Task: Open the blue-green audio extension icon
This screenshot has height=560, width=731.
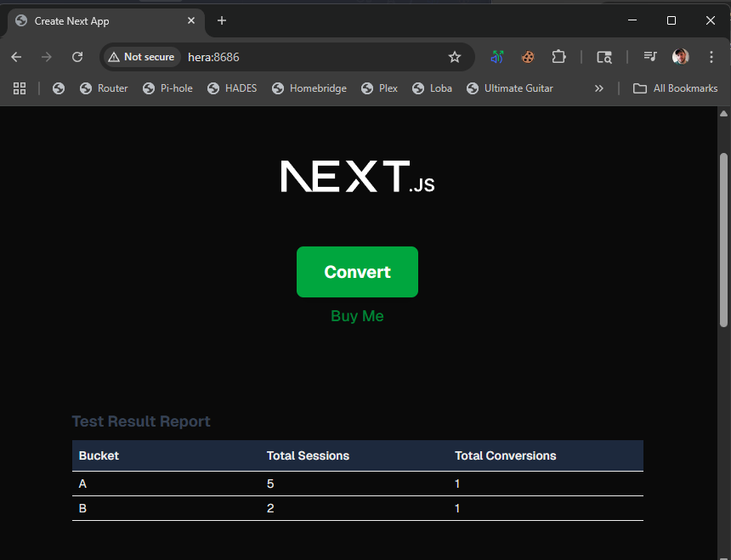Action: [497, 57]
